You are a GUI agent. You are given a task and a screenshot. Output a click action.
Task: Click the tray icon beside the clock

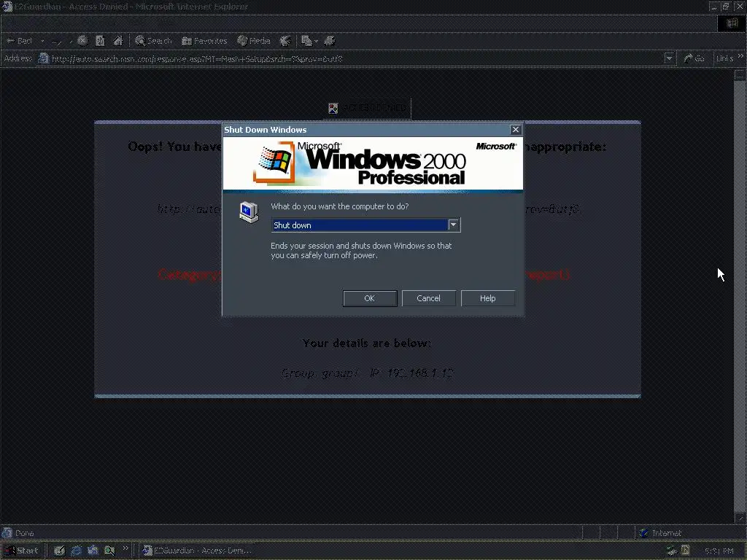686,551
